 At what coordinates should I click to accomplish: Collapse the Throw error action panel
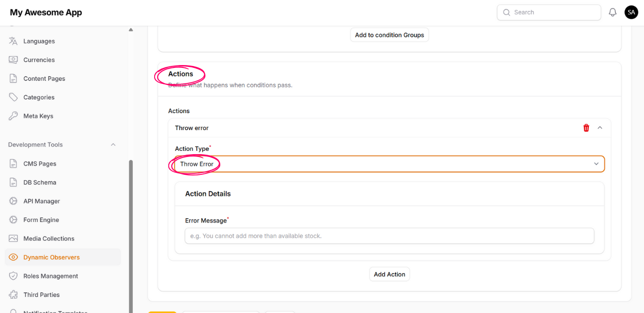(x=600, y=128)
